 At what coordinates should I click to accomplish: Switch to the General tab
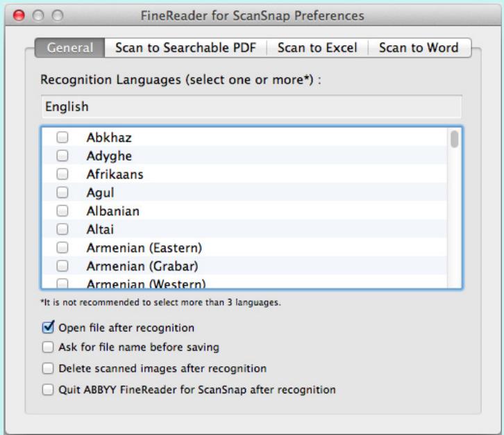(x=69, y=48)
